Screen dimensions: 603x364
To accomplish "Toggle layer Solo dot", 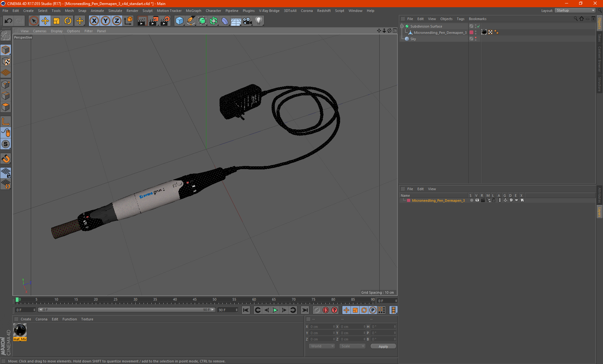I will (x=471, y=200).
